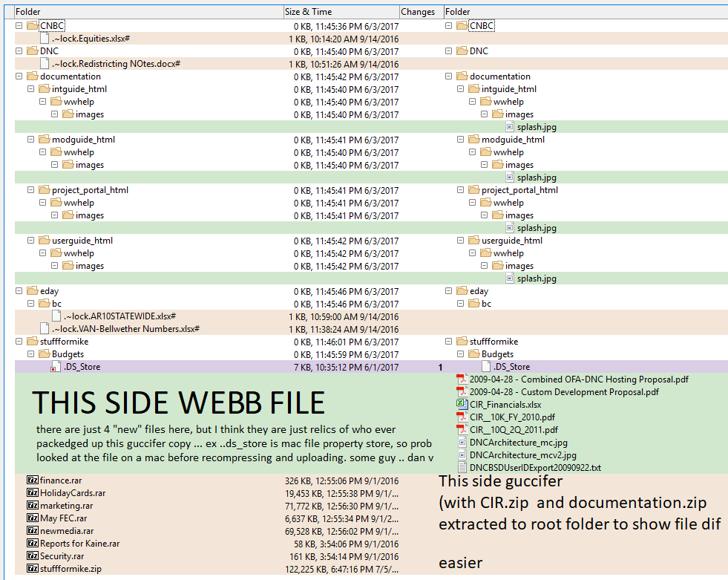The height and width of the screenshot is (580, 728).
Task: Click splash.jpg image icon under userguide_html
Action: pos(510,278)
